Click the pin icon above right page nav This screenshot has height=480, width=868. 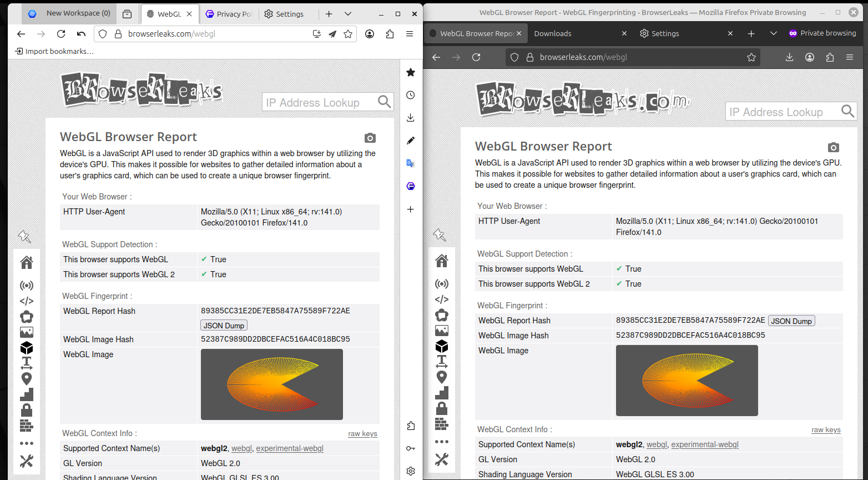coord(440,235)
